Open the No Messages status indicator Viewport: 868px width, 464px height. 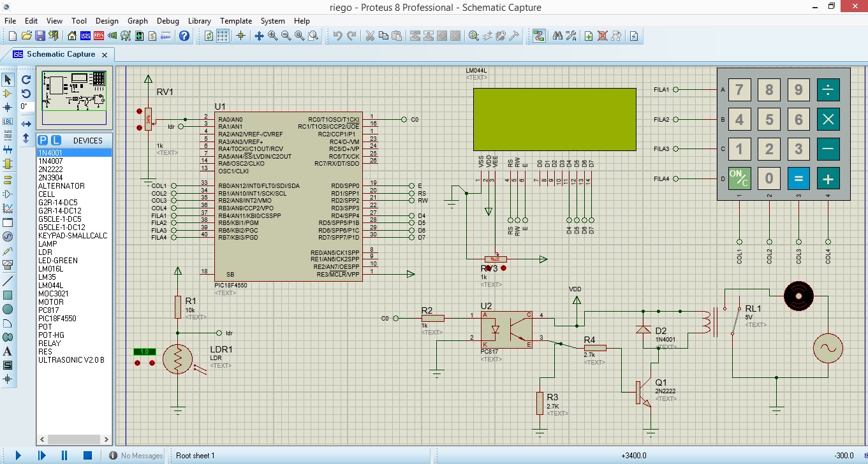click(x=136, y=456)
